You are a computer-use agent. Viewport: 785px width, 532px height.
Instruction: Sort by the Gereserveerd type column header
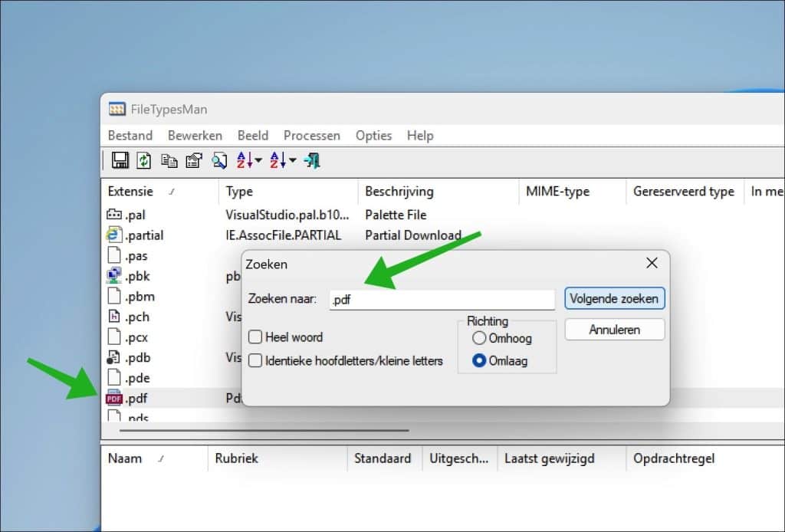(685, 191)
